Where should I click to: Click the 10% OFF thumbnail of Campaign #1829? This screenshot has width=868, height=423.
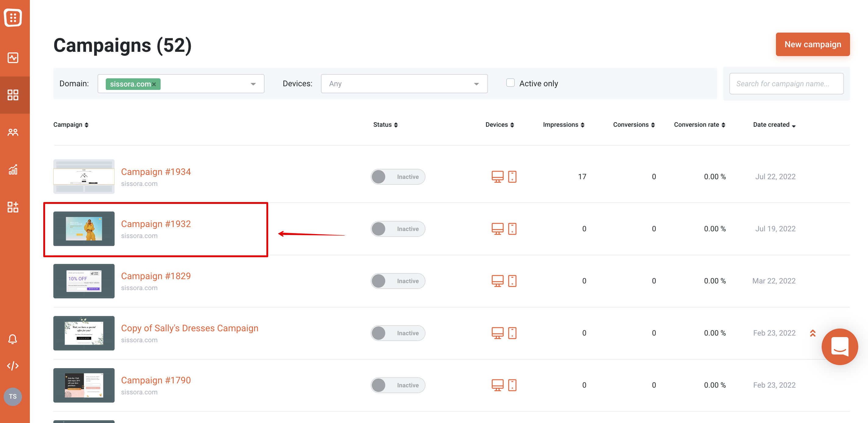[84, 281]
